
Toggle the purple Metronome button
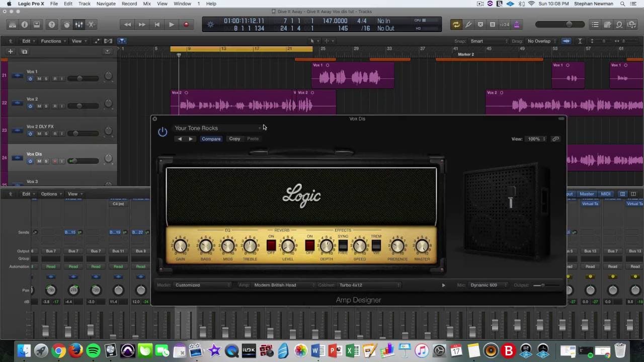pyautogui.click(x=517, y=24)
